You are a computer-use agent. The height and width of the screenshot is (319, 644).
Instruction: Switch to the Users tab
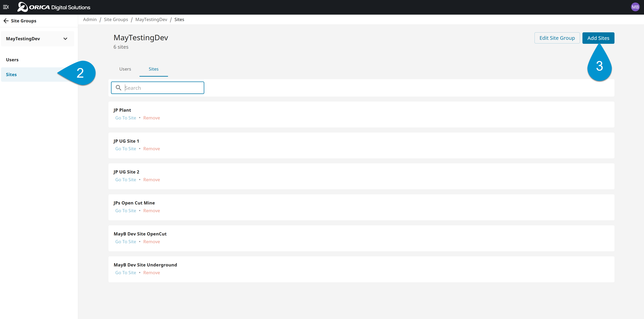[x=125, y=69]
